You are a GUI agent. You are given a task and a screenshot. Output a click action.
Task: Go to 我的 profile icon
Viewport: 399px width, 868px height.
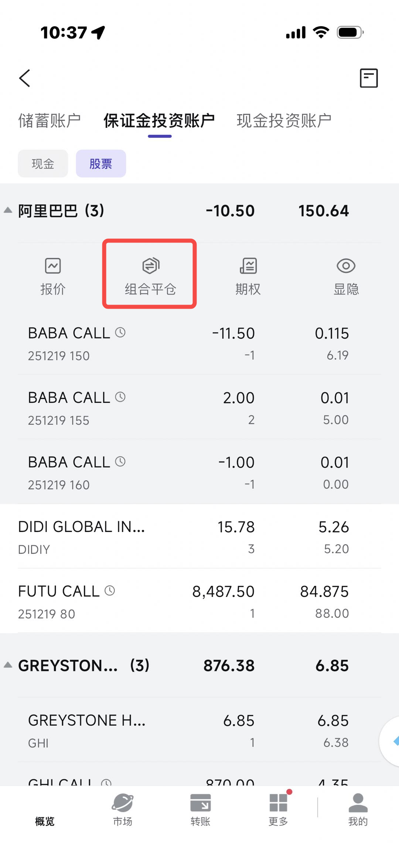coord(358,810)
